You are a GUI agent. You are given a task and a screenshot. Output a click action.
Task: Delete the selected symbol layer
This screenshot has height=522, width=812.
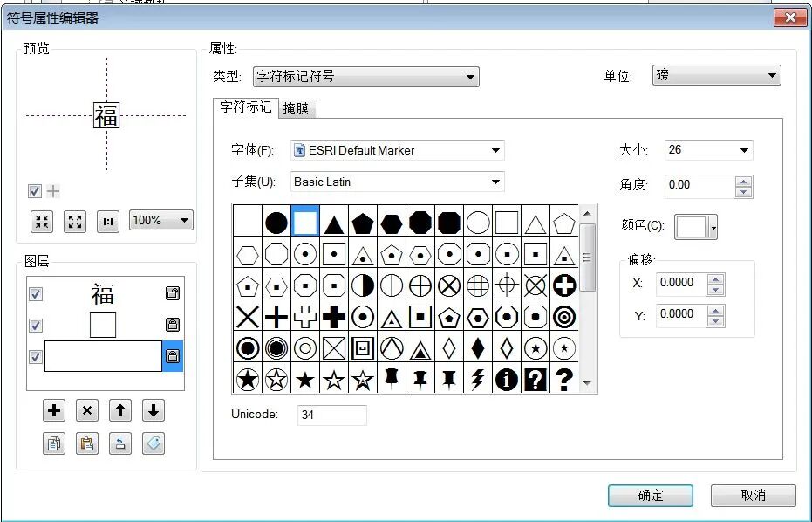click(87, 410)
